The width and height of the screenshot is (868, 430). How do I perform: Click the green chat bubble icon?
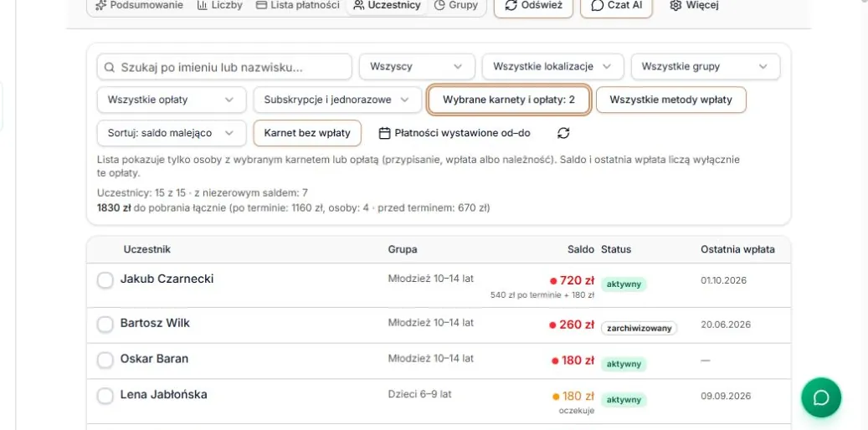pyautogui.click(x=821, y=397)
